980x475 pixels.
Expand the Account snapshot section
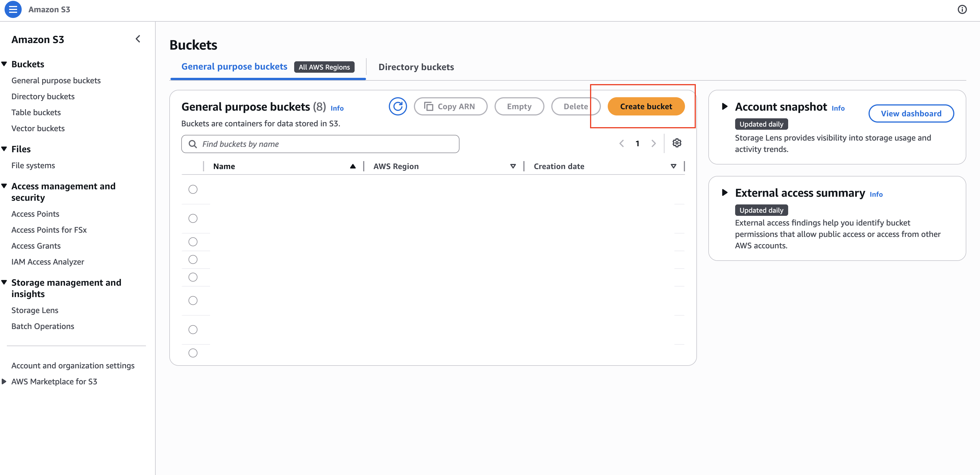click(725, 107)
